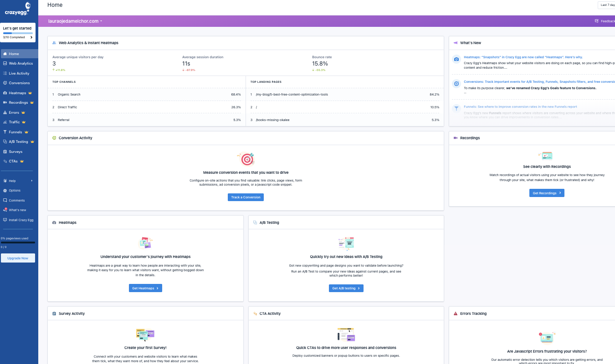Select the CTAs cursor icon in sidebar
This screenshot has width=615, height=364.
[x=6, y=161]
